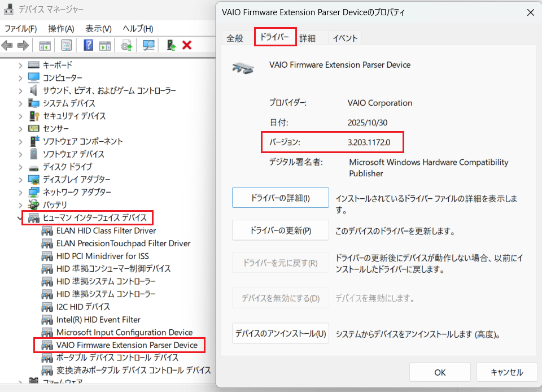Click the ドライバーの更新(P) button
This screenshot has height=392, width=542.
click(280, 230)
